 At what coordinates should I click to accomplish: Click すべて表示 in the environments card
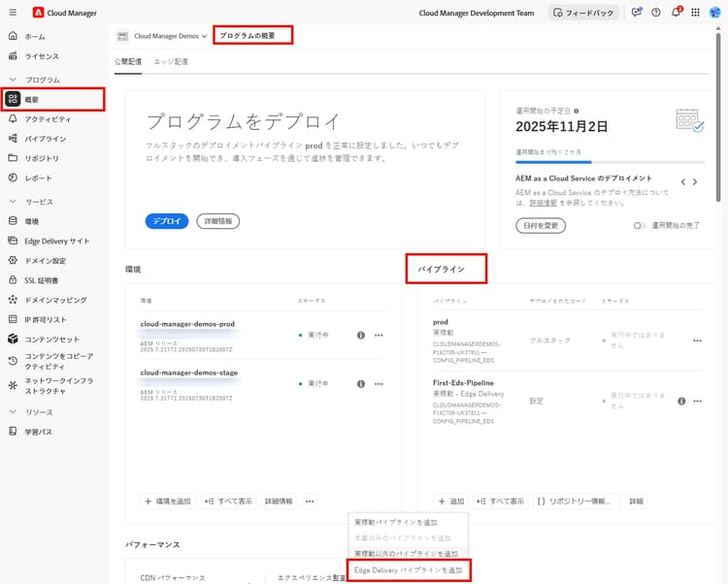coord(228,501)
